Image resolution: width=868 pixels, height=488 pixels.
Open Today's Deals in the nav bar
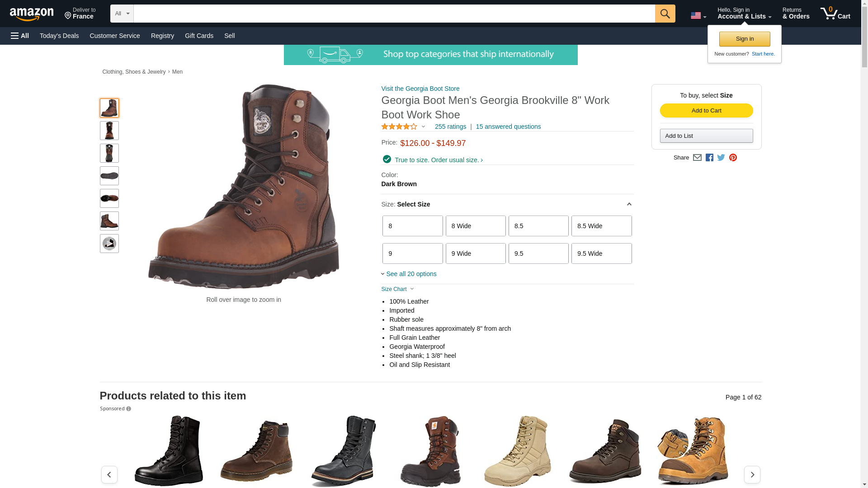pos(59,36)
